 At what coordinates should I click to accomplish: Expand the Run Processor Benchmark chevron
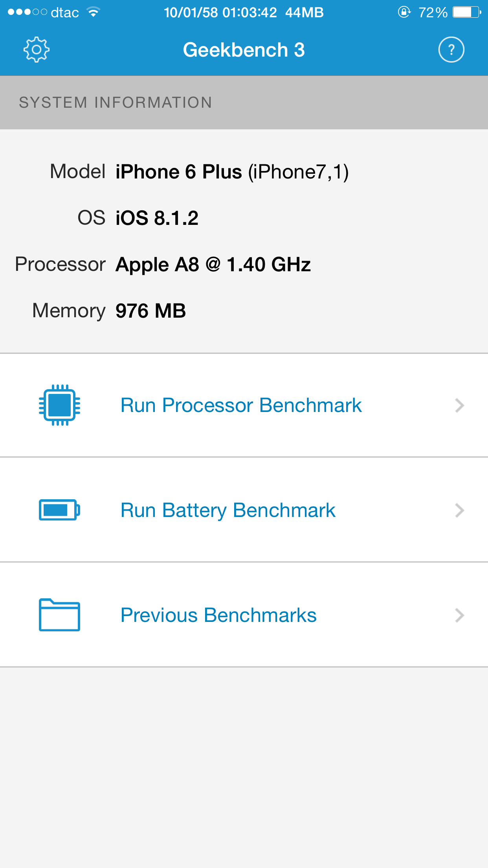coord(459,405)
